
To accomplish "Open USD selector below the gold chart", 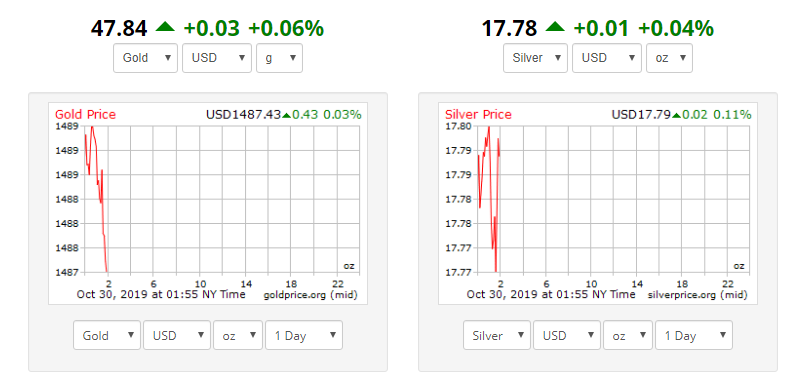I will (x=177, y=335).
